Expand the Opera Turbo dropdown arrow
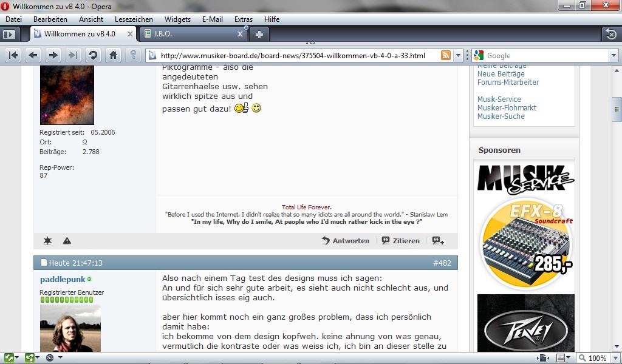 (x=60, y=358)
